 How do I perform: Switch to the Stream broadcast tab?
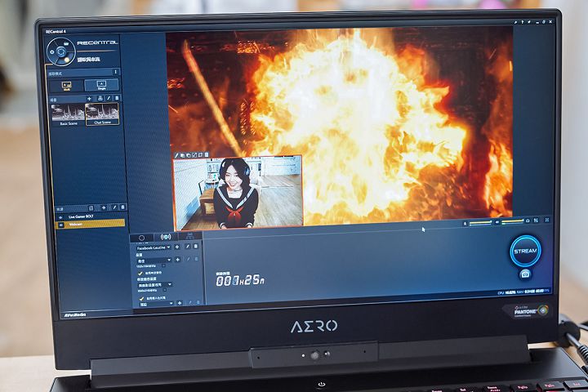click(165, 237)
